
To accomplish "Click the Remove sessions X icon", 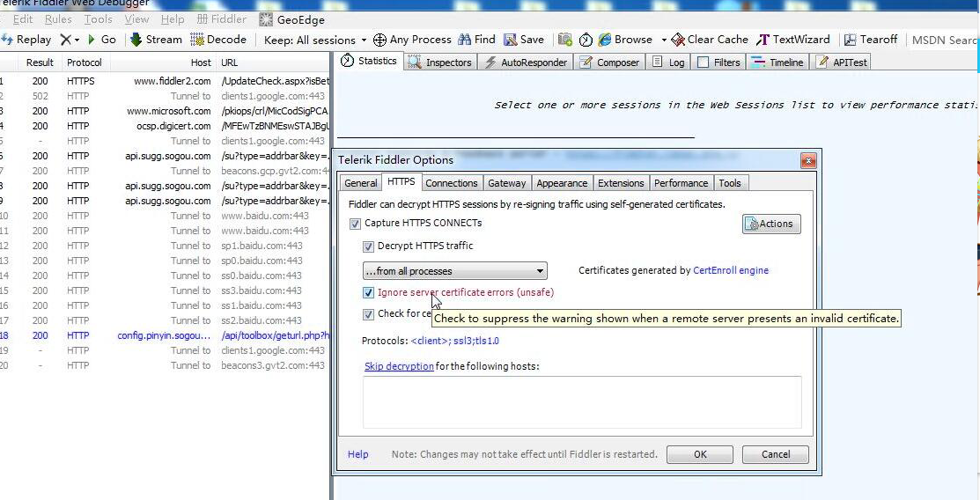I will 66,40.
